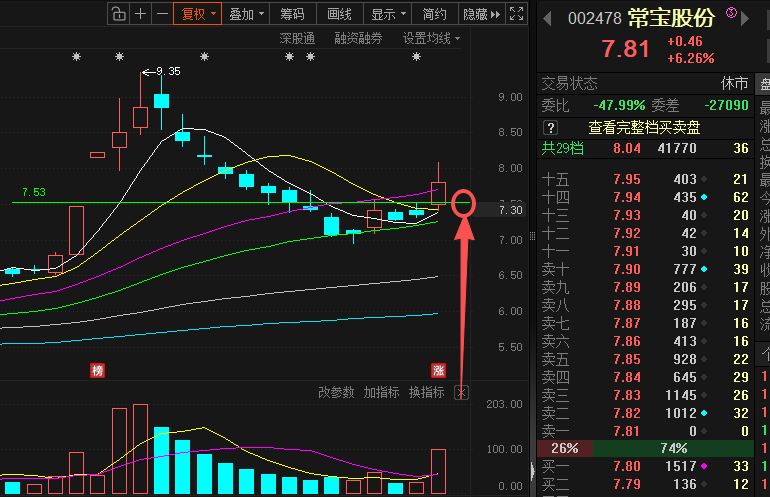Click the 筹码 toolbar button
Screen dimensions: 770x497
point(293,14)
